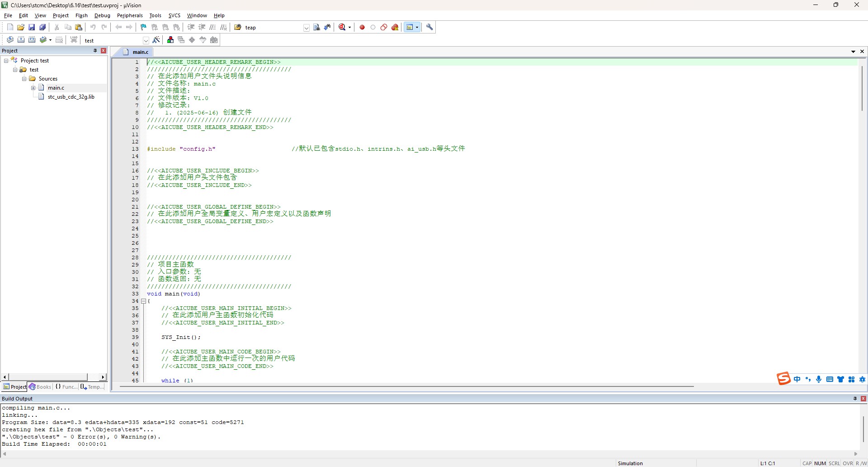Open Options for Target wand icon

click(156, 40)
